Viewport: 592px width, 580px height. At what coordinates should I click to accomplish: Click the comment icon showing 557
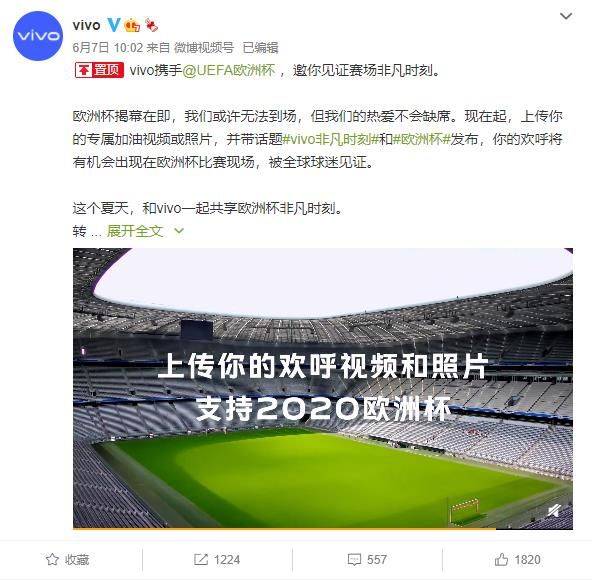(x=354, y=559)
